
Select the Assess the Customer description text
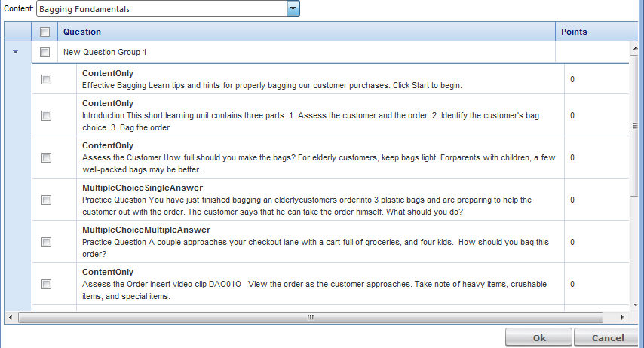click(x=319, y=163)
